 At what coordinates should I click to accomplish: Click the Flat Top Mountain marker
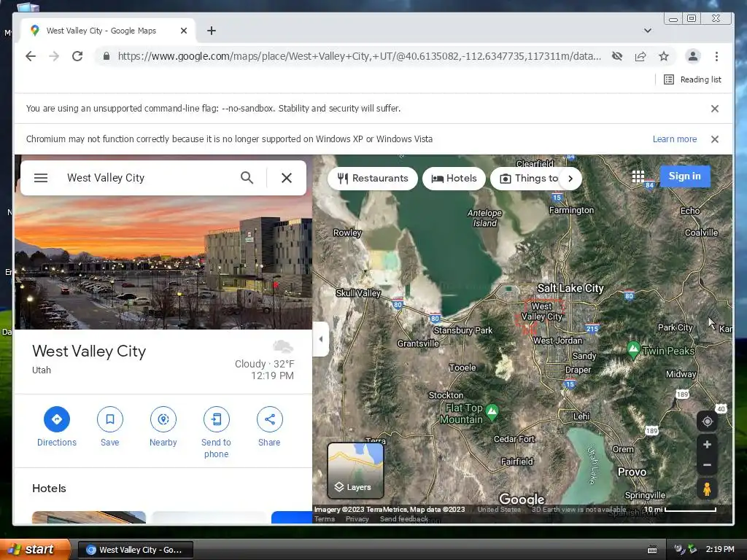coord(492,412)
